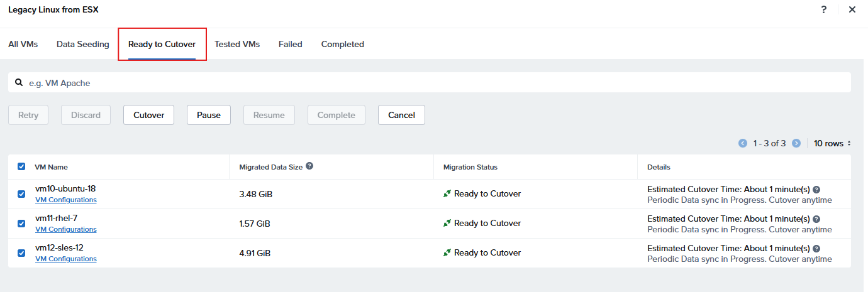Viewport: 868px width, 292px height.
Task: Click the Migrated Data Size help icon
Action: (309, 166)
